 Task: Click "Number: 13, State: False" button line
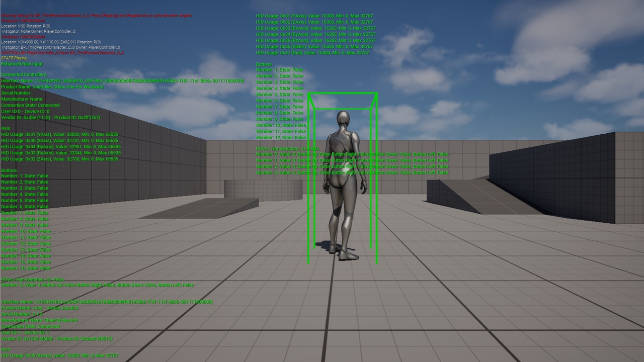click(x=26, y=249)
